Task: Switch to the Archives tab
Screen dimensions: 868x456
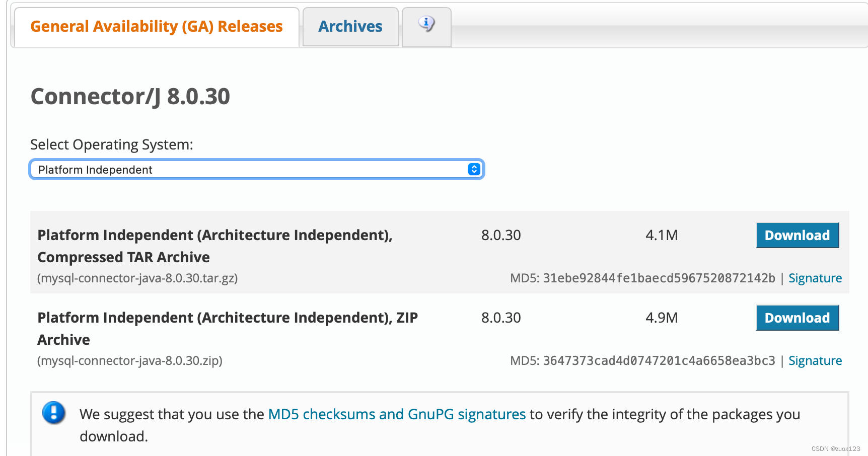Action: (350, 27)
